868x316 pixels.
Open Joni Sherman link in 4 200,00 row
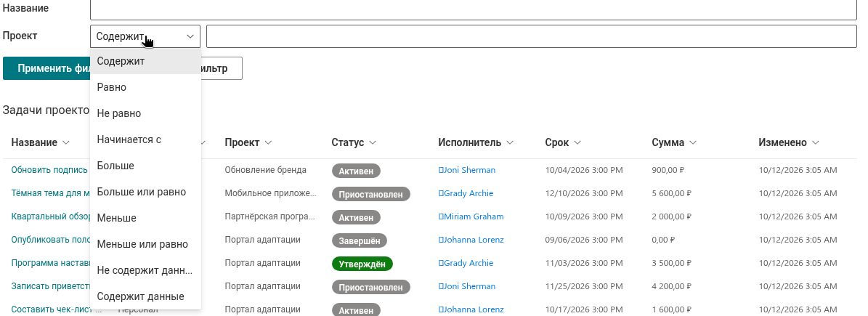(466, 286)
